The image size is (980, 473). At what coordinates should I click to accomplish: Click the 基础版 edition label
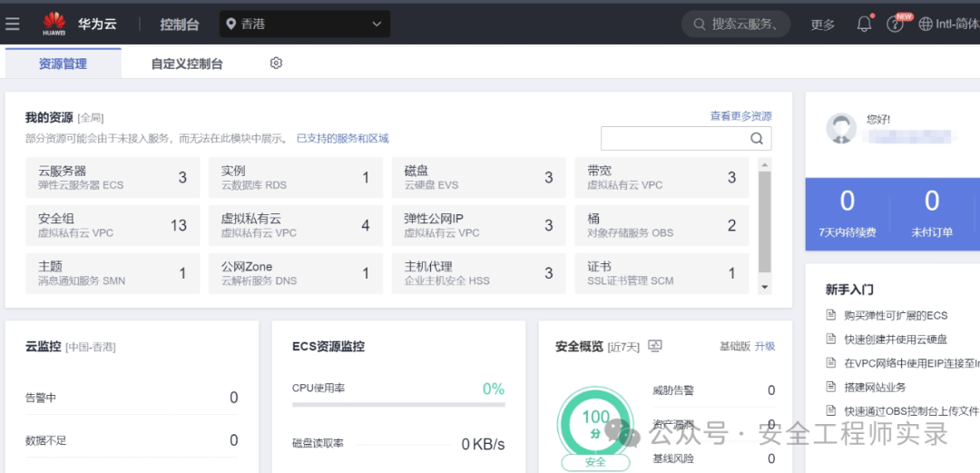pos(735,346)
